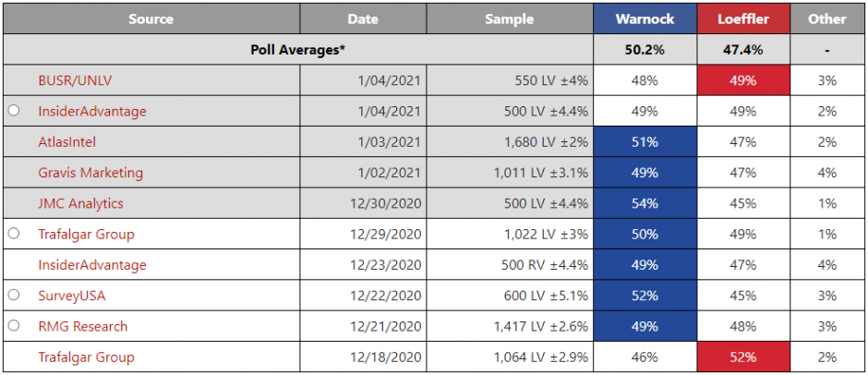This screenshot has width=868, height=375.
Task: Open Trafalgar Group link dated 12/18/2020
Action: tap(86, 357)
